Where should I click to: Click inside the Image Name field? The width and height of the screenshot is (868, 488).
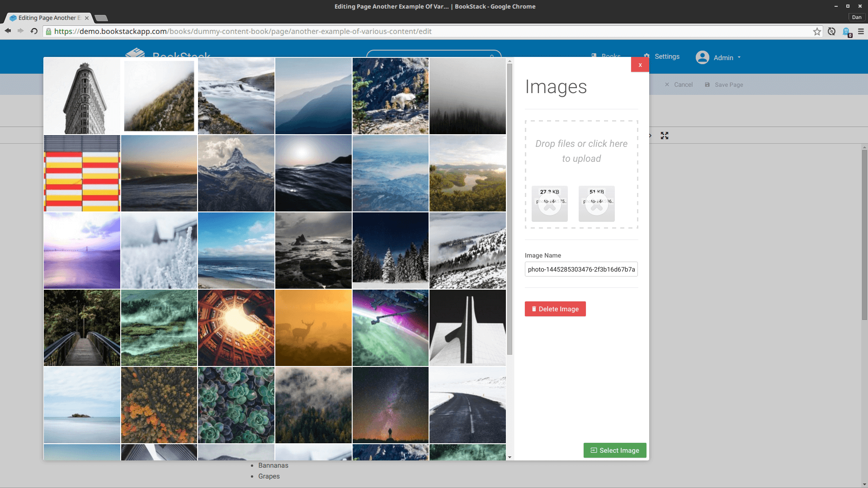581,269
